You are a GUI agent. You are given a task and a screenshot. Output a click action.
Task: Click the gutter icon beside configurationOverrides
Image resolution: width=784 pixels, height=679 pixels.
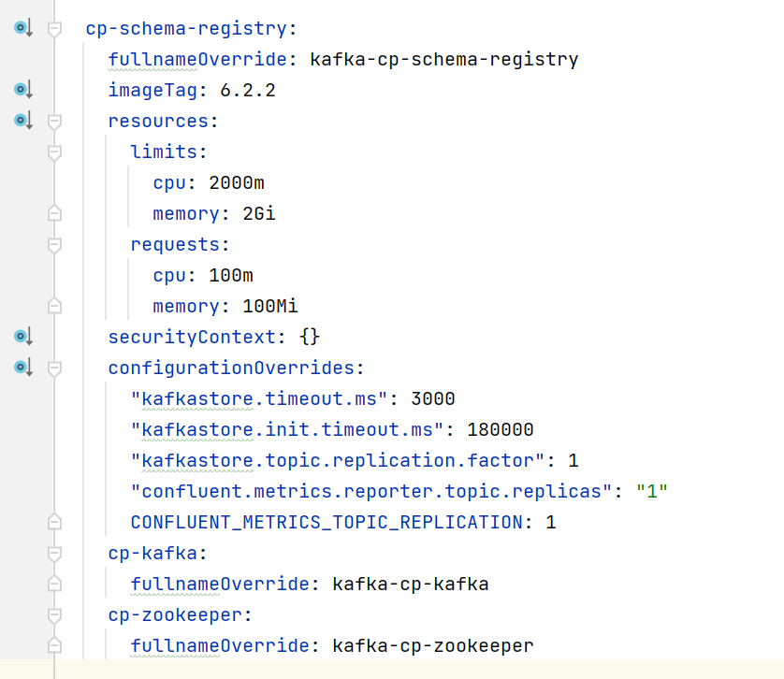(x=21, y=367)
